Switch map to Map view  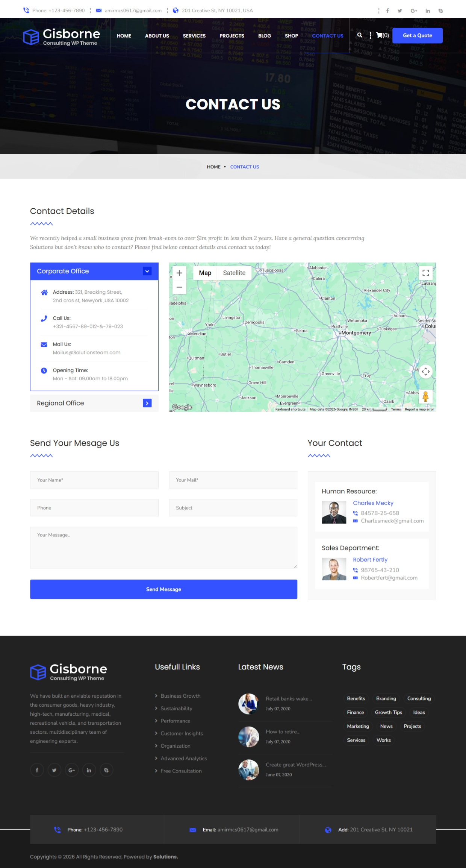(x=205, y=273)
